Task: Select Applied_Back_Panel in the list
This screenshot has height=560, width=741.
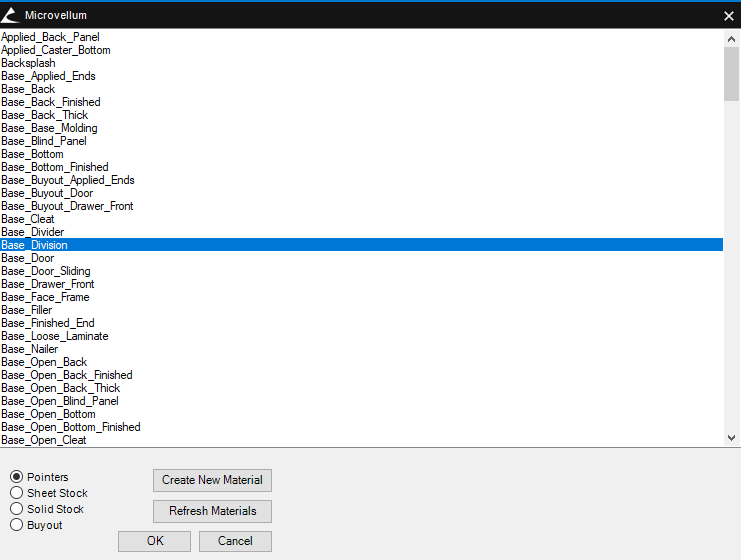Action: click(50, 37)
